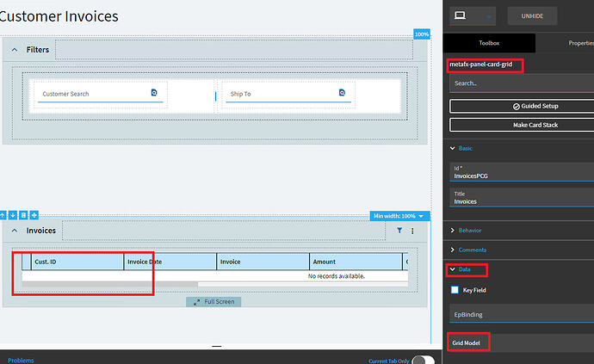The height and width of the screenshot is (364, 594).
Task: Tick the Key Field checkbox
Action: (455, 290)
